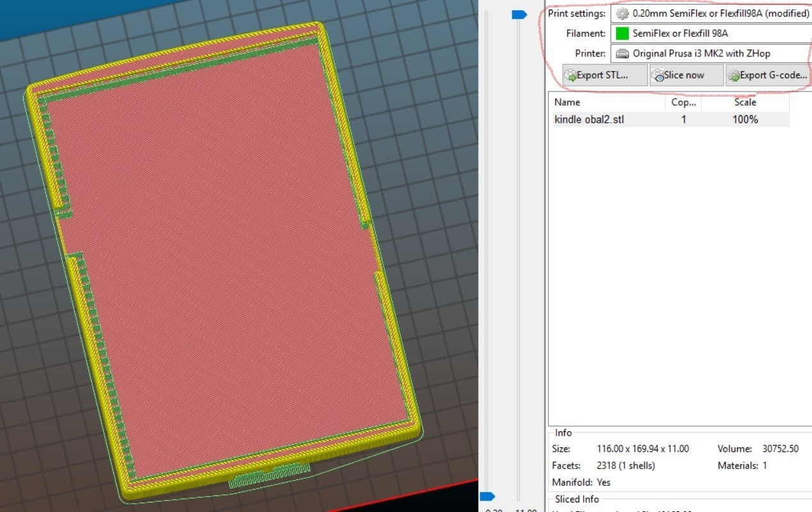Click the Facets value 2318 (1 shells)
This screenshot has width=812, height=512.
click(x=626, y=466)
